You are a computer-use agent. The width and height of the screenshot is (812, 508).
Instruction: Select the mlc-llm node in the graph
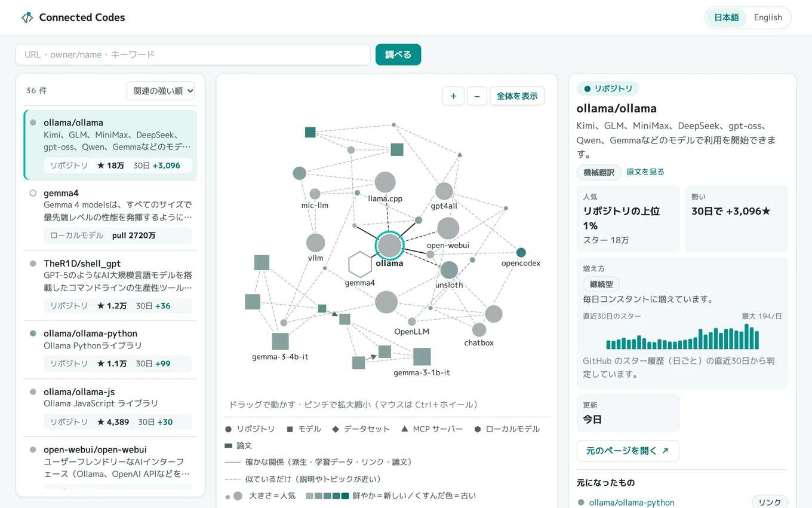tap(315, 194)
